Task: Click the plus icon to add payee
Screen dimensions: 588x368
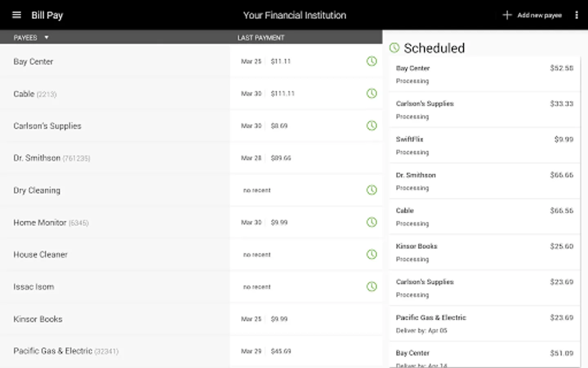Action: coord(507,15)
